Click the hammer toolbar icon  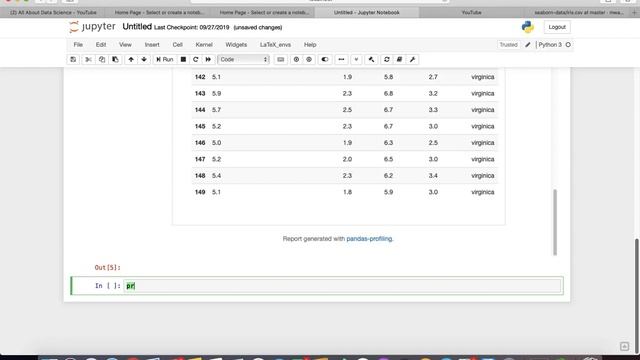(x=371, y=60)
